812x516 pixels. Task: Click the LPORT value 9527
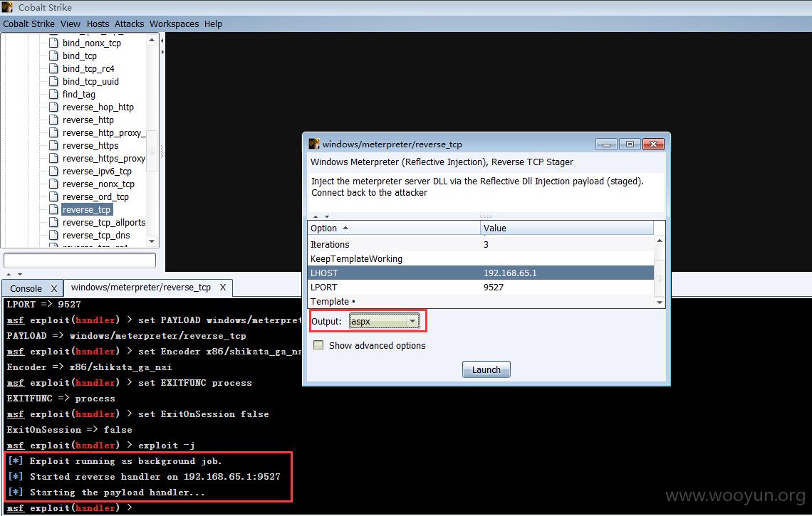tap(494, 288)
